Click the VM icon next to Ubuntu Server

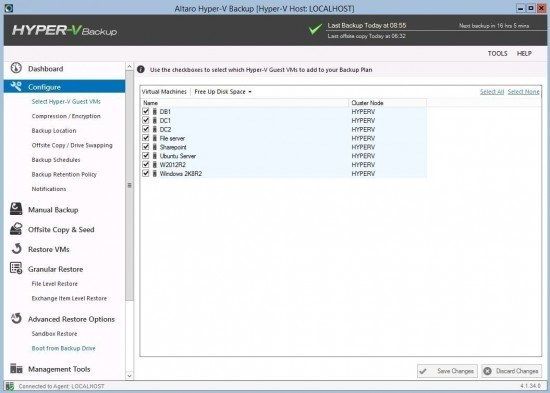(155, 156)
